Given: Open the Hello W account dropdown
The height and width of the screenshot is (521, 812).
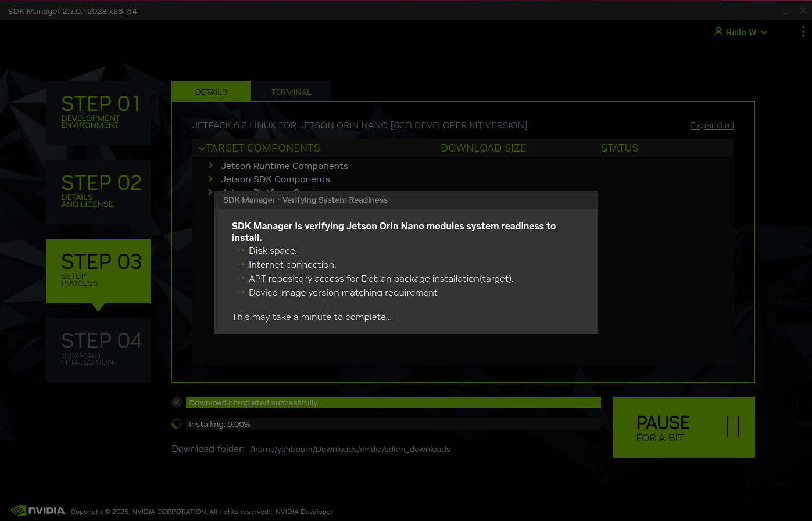Looking at the screenshot, I should tap(741, 32).
